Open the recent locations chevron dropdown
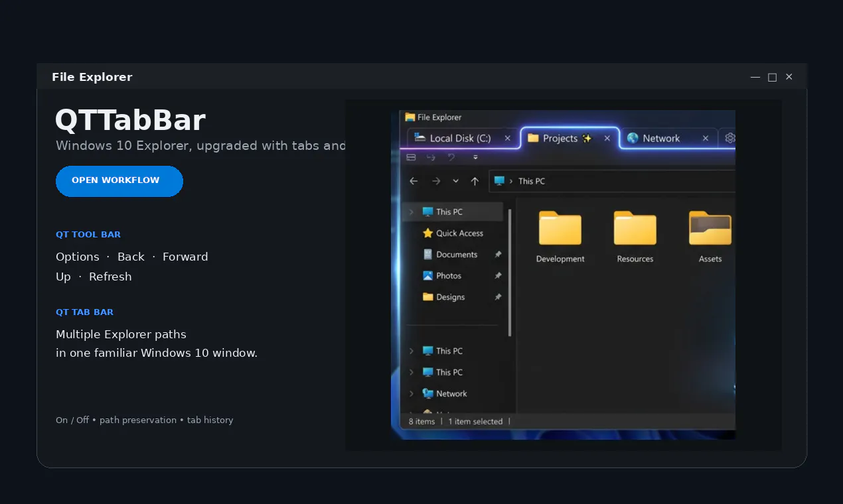 (455, 181)
